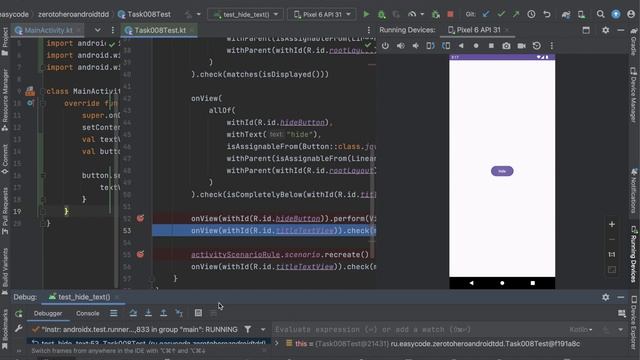Image resolution: width=640 pixels, height=360 pixels.
Task: Click emulator volume down icon
Action: point(416,46)
